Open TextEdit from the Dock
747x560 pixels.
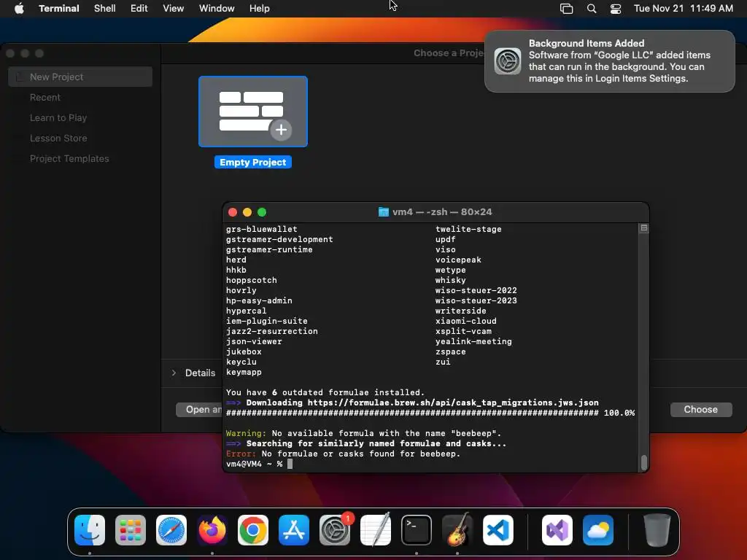tap(376, 530)
